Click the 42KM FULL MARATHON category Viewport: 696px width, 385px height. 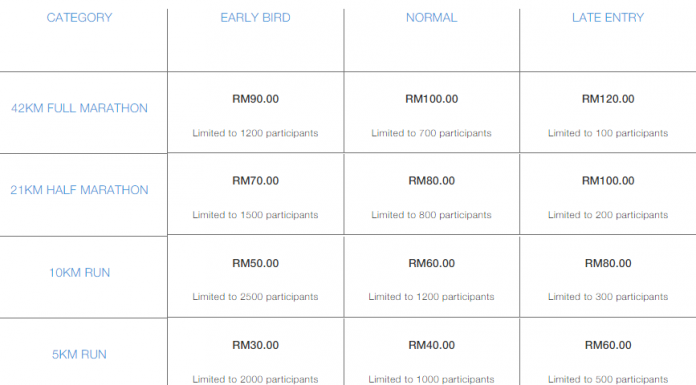point(79,108)
